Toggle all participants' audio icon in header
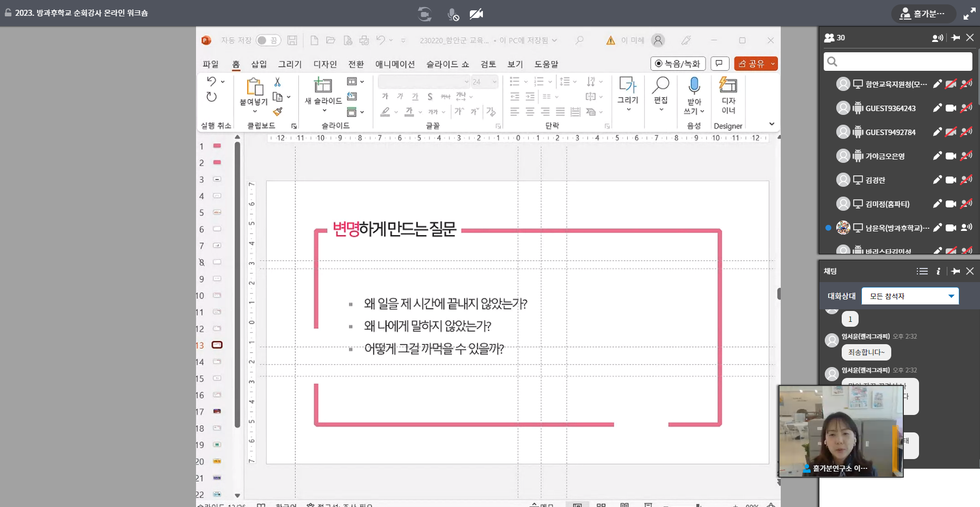This screenshot has height=507, width=980. pos(938,38)
